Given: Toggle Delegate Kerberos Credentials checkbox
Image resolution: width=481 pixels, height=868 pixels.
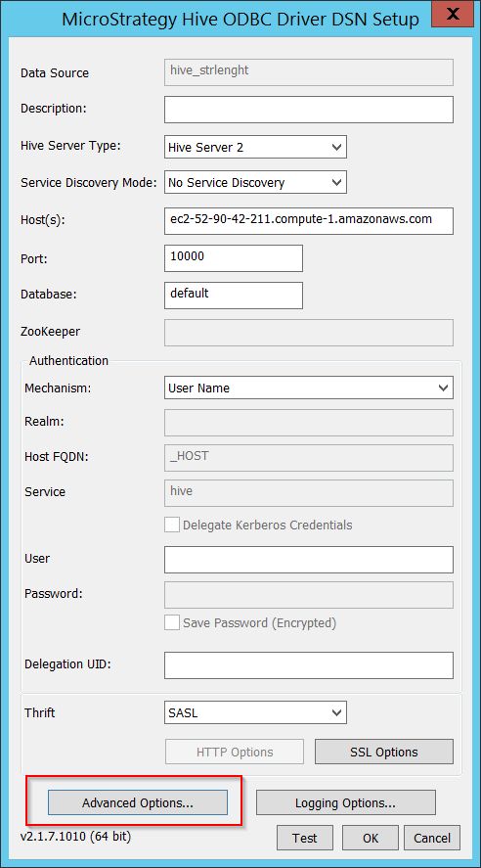Looking at the screenshot, I should [x=172, y=525].
